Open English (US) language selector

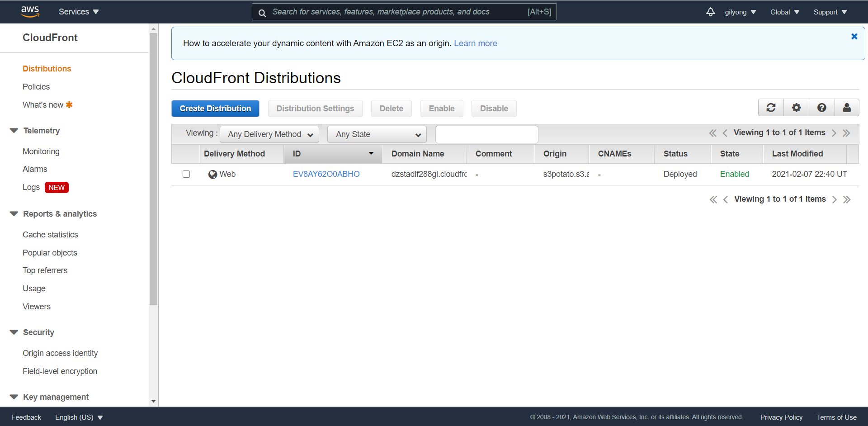click(79, 417)
